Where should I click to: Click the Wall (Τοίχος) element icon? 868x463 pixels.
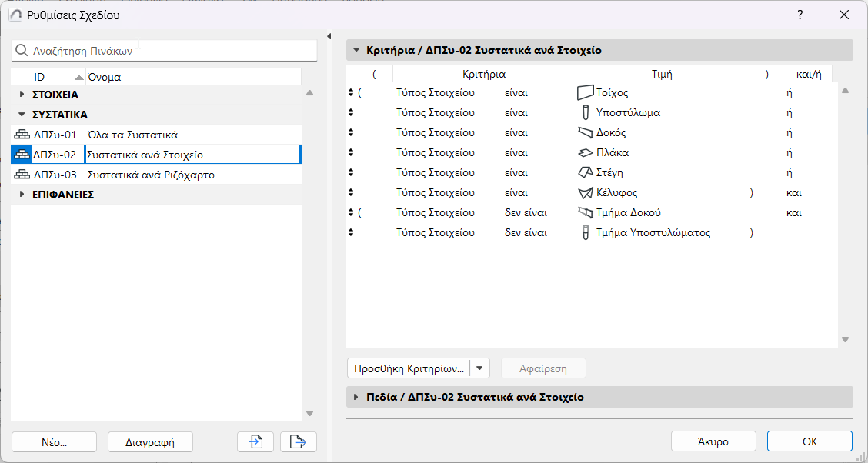(586, 92)
